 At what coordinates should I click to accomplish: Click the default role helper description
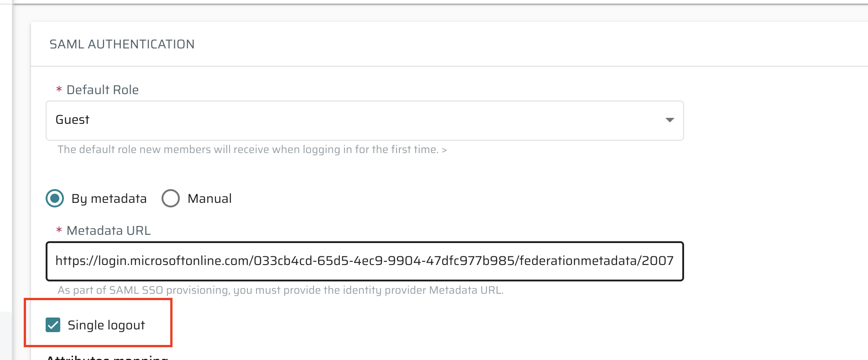[248, 150]
